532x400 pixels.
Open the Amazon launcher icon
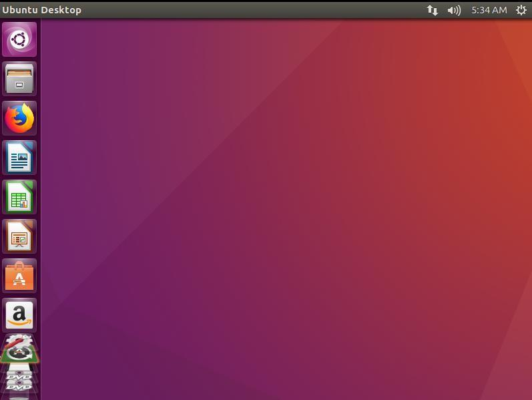tap(19, 315)
